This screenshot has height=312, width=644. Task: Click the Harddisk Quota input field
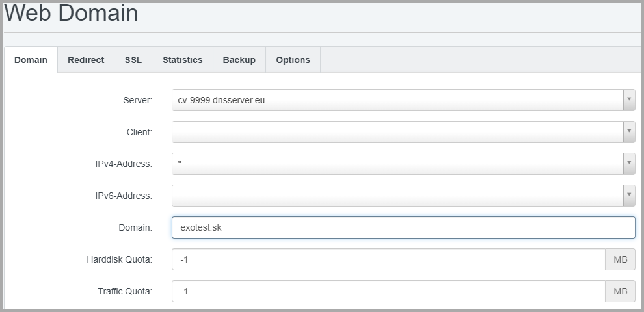tap(388, 259)
